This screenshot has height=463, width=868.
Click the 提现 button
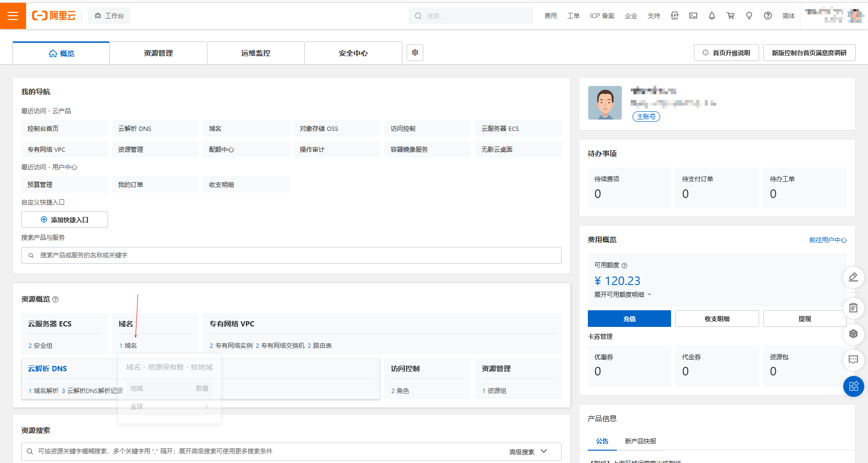point(805,319)
